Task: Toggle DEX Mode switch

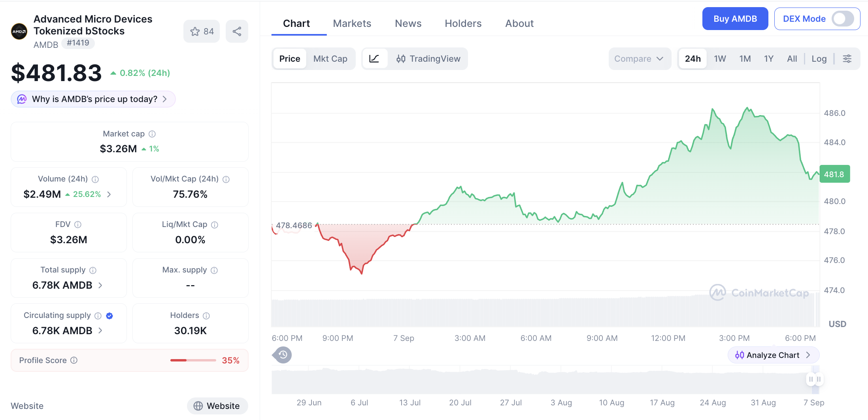Action: (842, 19)
